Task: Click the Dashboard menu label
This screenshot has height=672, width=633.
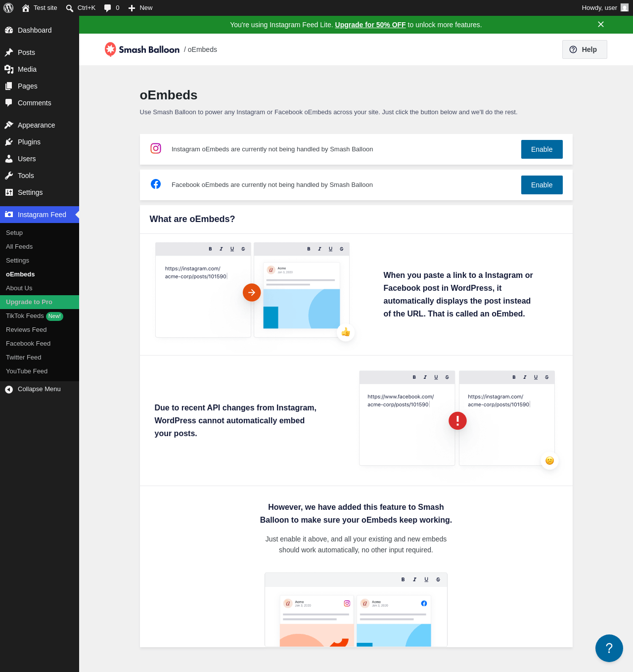Action: click(35, 30)
